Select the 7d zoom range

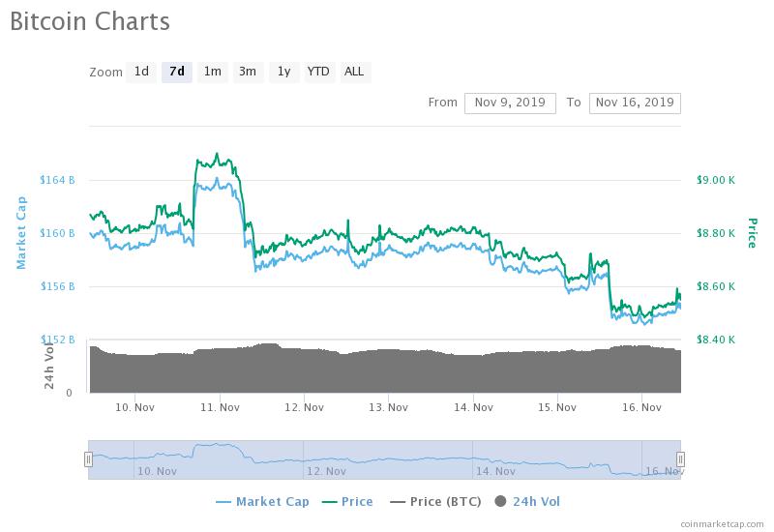pyautogui.click(x=177, y=72)
